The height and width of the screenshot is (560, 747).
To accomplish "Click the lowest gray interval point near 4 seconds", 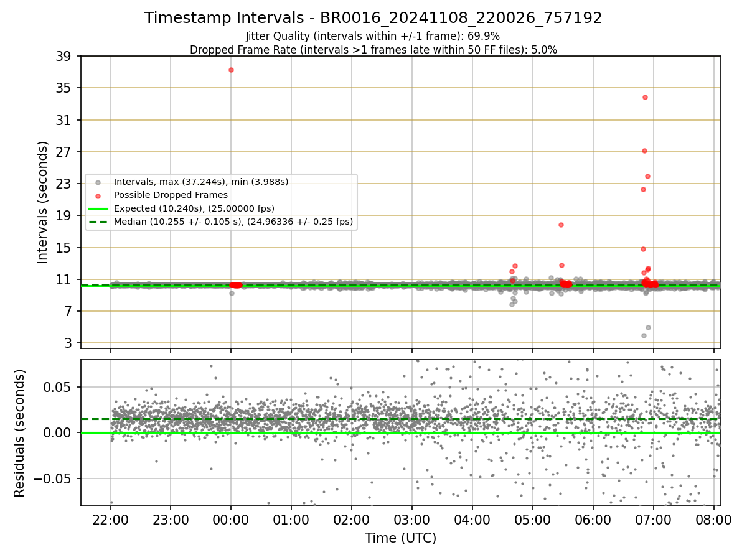I will (x=644, y=335).
